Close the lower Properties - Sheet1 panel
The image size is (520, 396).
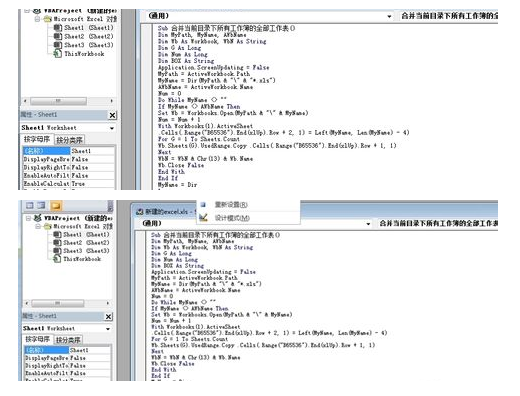pyautogui.click(x=109, y=317)
